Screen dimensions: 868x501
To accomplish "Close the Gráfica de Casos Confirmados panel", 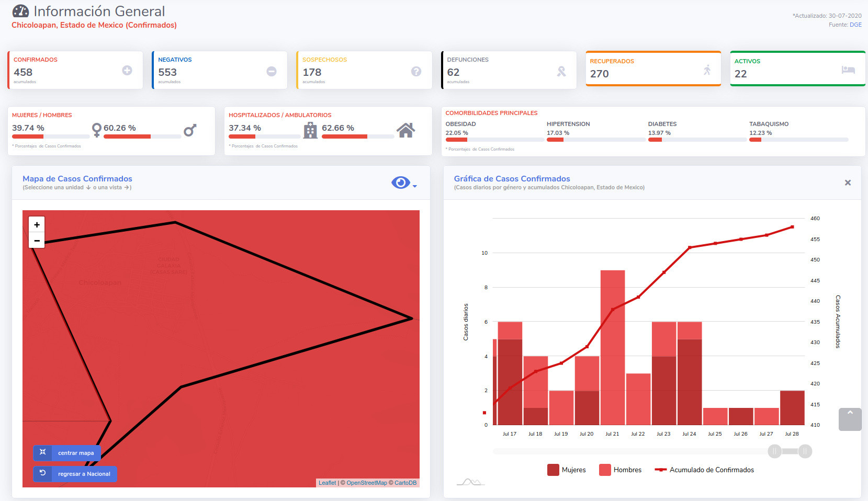I will coord(848,183).
